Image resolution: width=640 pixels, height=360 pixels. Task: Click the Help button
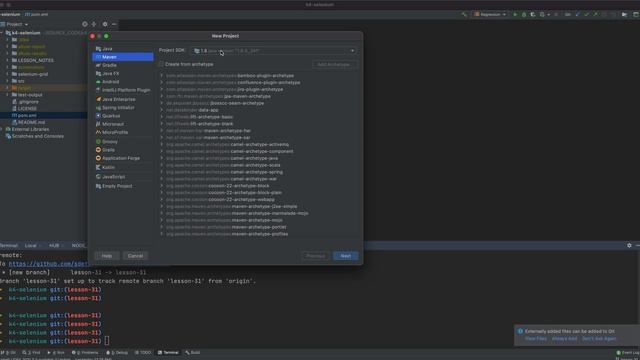tap(107, 256)
